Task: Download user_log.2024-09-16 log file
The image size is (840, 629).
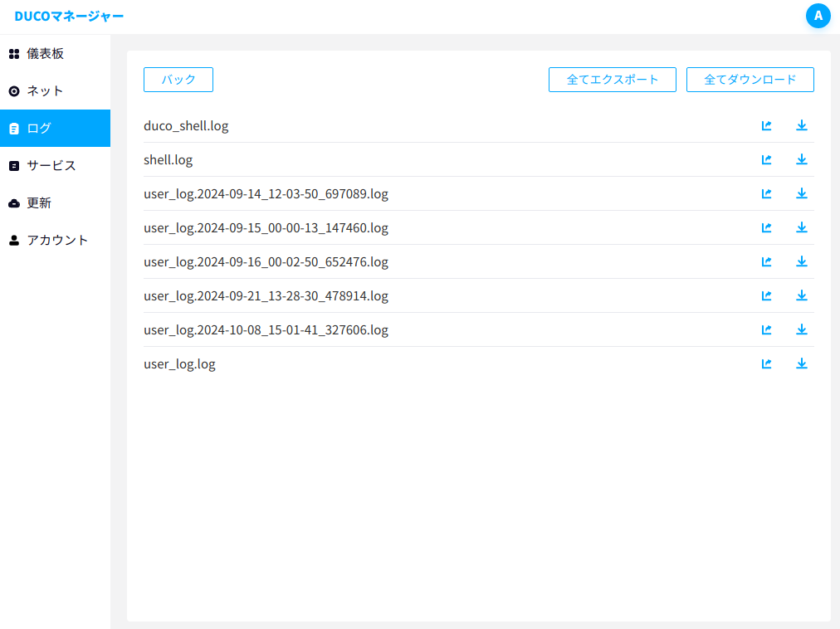Action: (802, 261)
